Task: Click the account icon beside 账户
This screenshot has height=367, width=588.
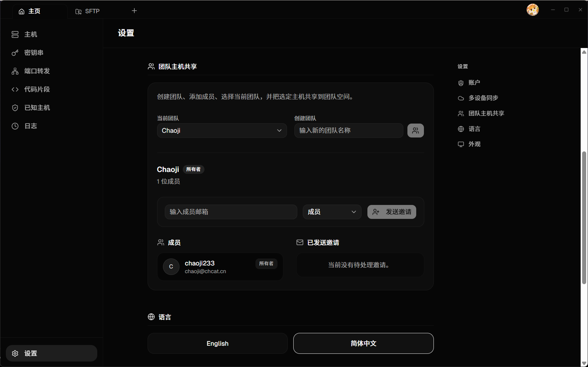Action: tap(461, 83)
